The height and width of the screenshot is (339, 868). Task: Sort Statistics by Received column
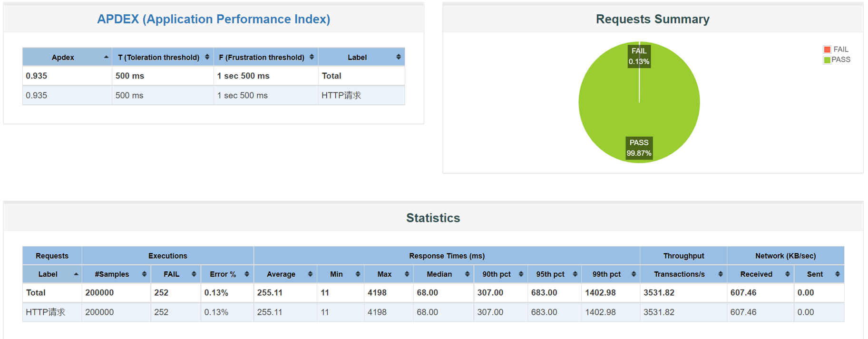point(761,274)
